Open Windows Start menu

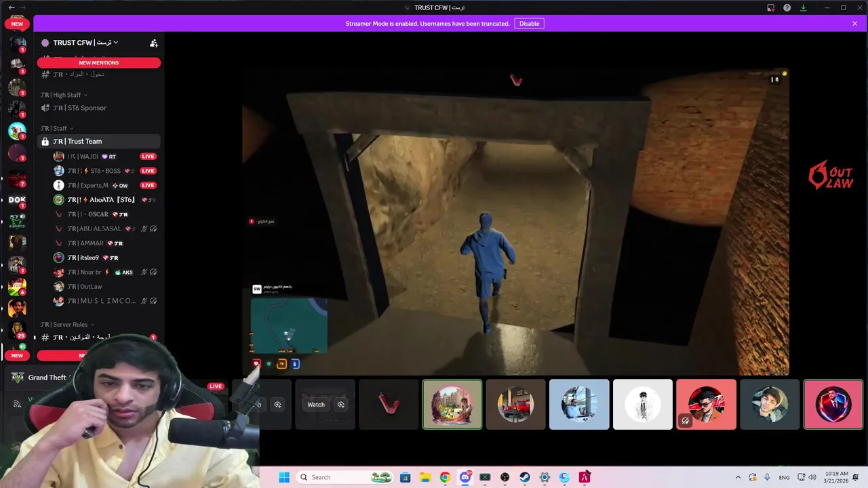tap(284, 477)
